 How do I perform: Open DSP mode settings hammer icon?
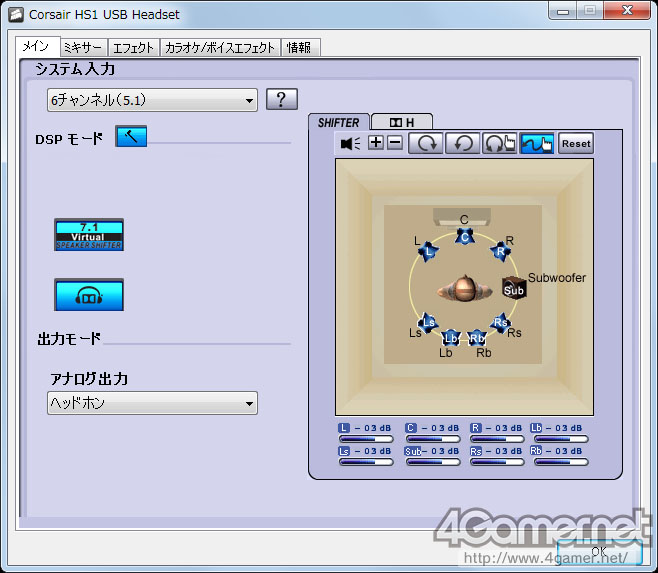point(131,136)
